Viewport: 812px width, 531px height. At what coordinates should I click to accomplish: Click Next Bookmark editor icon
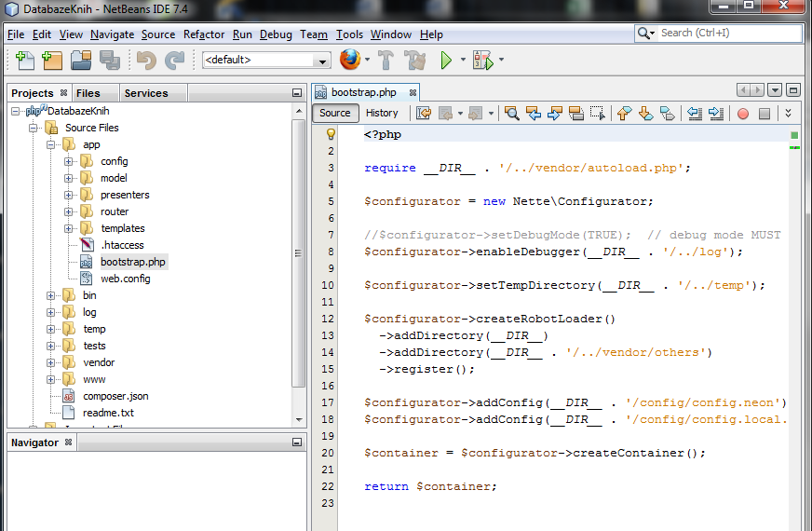pos(645,113)
